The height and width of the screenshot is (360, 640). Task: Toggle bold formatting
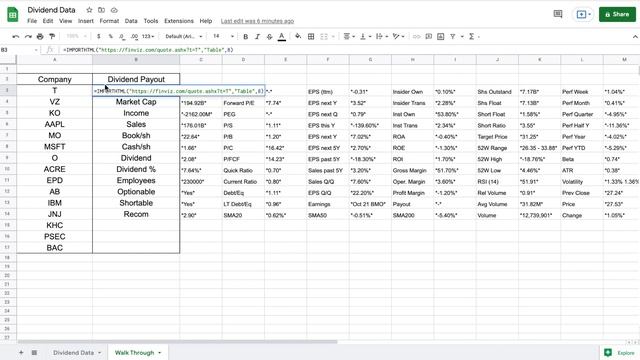pos(245,37)
